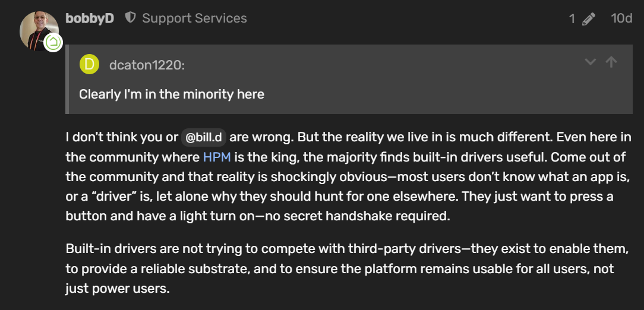Click the words "just power users"
The image size is (644, 310).
[x=117, y=289]
